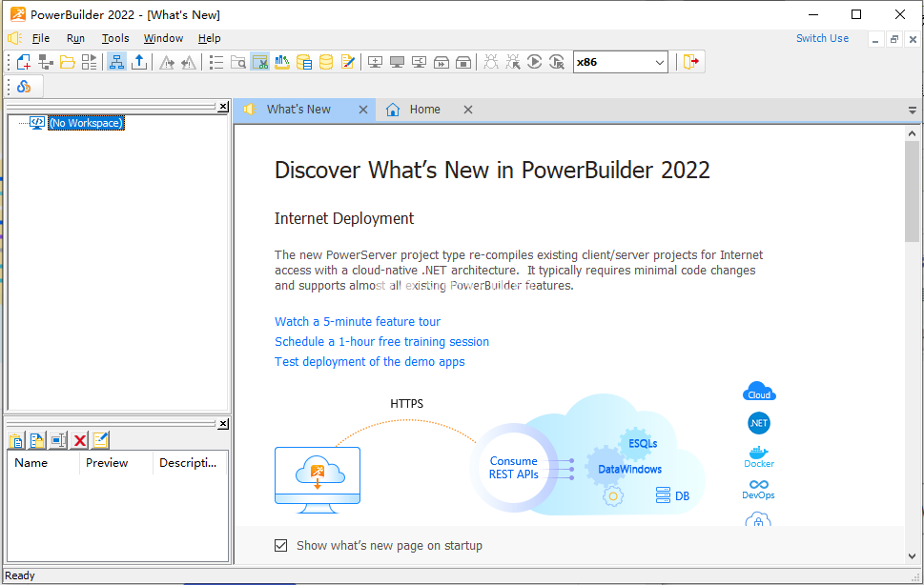The height and width of the screenshot is (585, 924).
Task: Click the New object toolbar icon
Action: pos(24,62)
